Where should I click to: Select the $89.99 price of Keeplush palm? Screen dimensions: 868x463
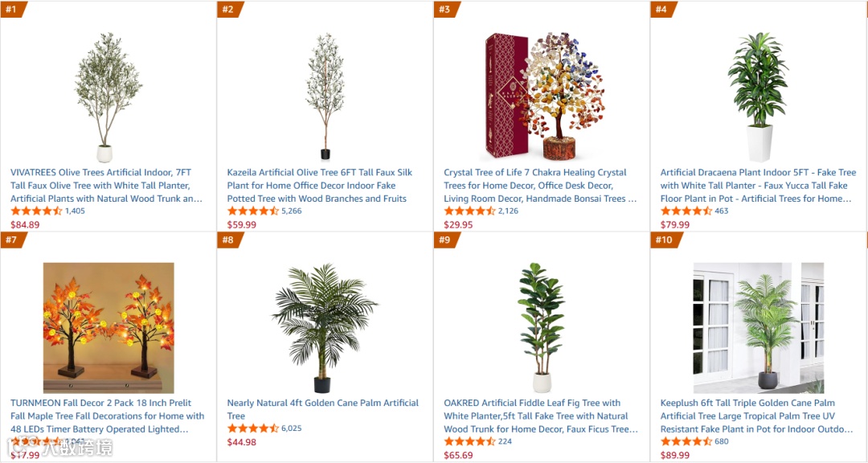(x=675, y=455)
